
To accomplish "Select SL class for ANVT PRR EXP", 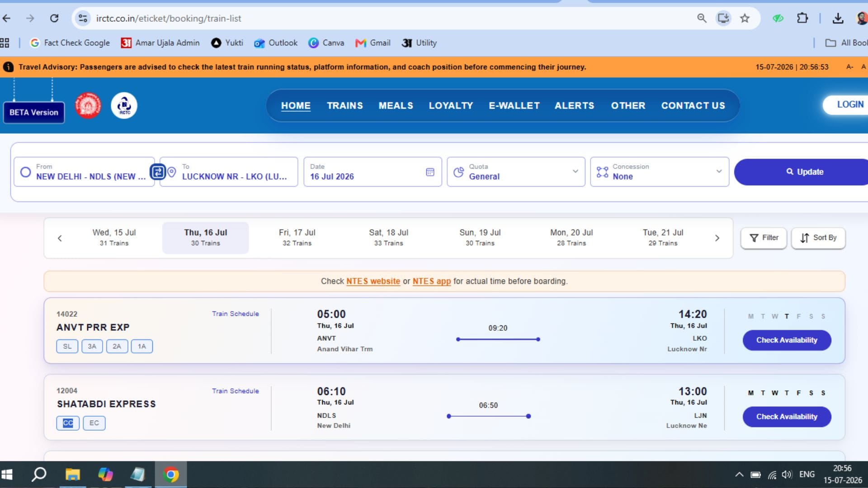I will point(67,346).
